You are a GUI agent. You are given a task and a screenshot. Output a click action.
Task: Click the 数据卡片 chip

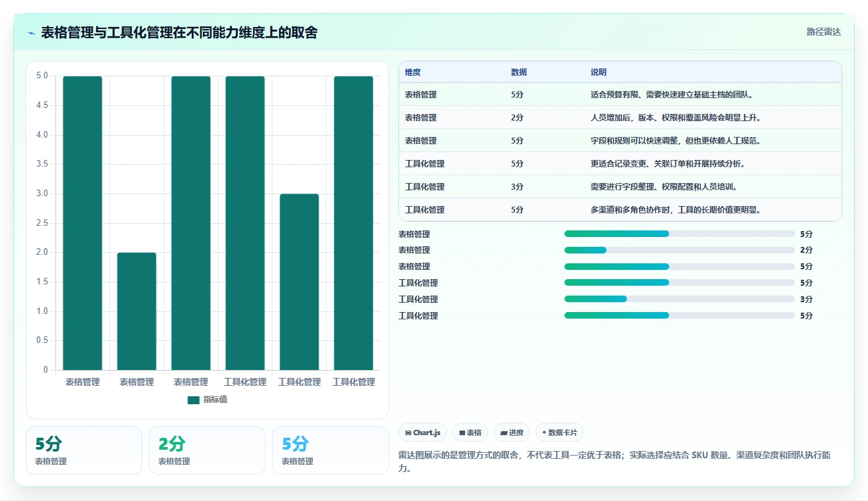(559, 433)
